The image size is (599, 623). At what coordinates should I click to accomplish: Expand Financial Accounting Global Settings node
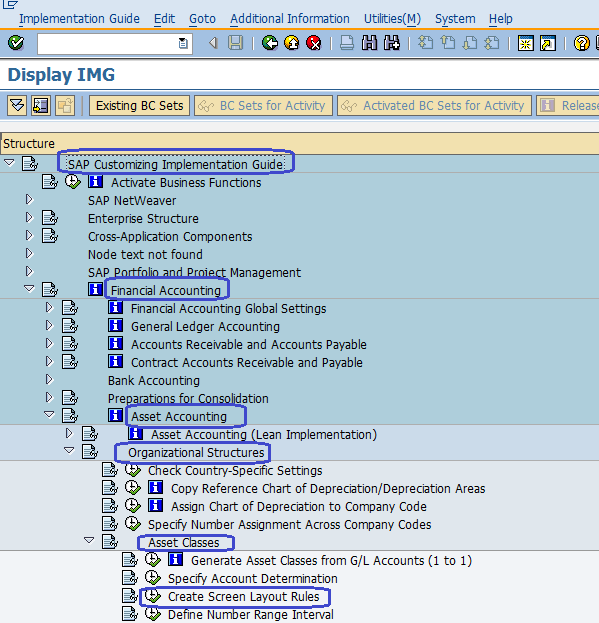[x=49, y=308]
